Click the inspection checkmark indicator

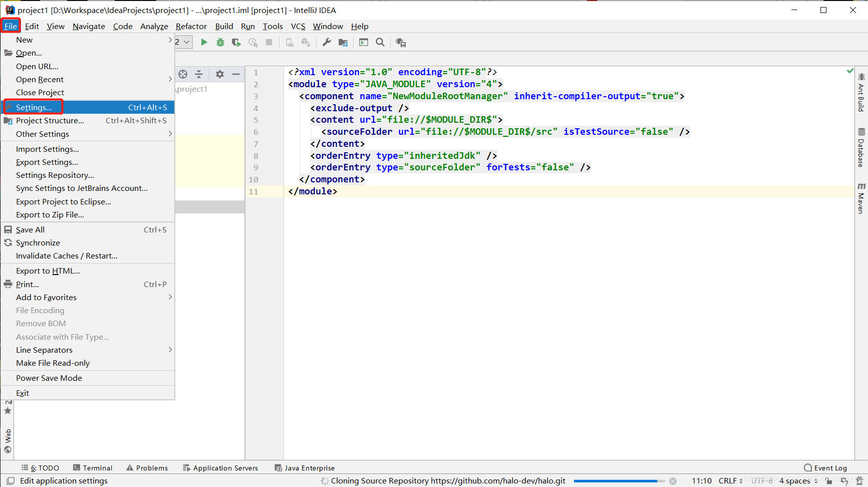pos(849,71)
